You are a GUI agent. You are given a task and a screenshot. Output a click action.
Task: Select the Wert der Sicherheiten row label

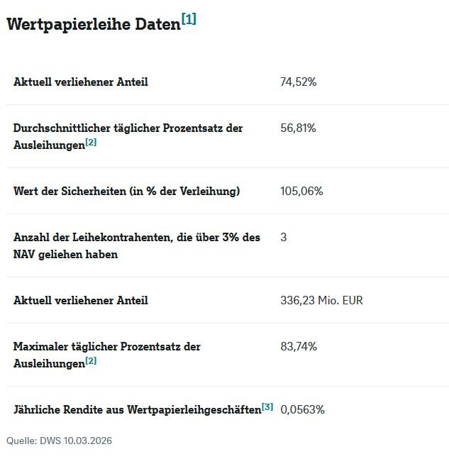pyautogui.click(x=126, y=191)
